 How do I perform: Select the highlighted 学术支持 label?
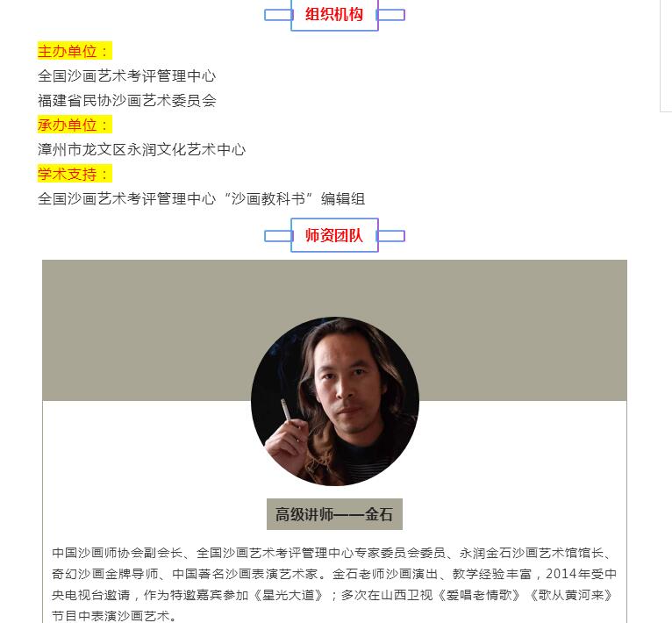click(75, 174)
